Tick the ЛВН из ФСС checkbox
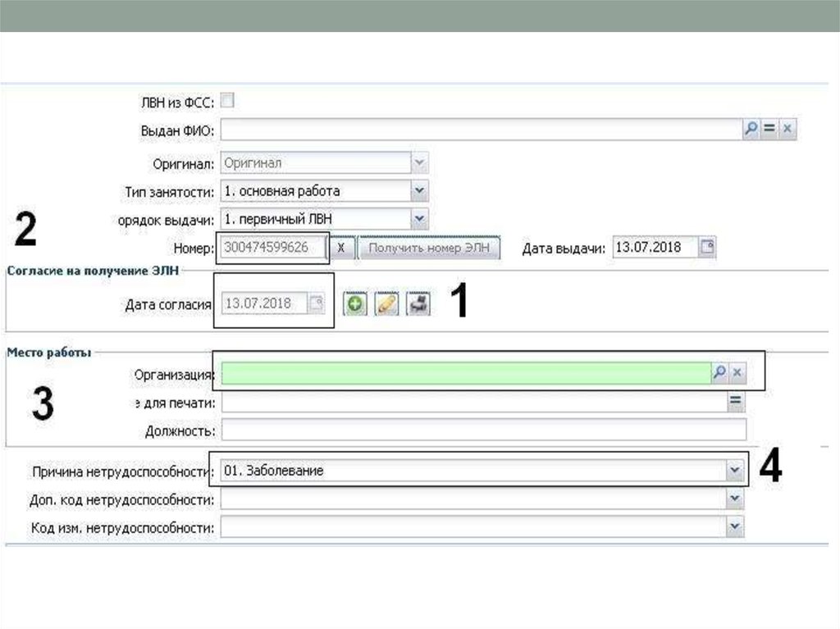 point(227,101)
